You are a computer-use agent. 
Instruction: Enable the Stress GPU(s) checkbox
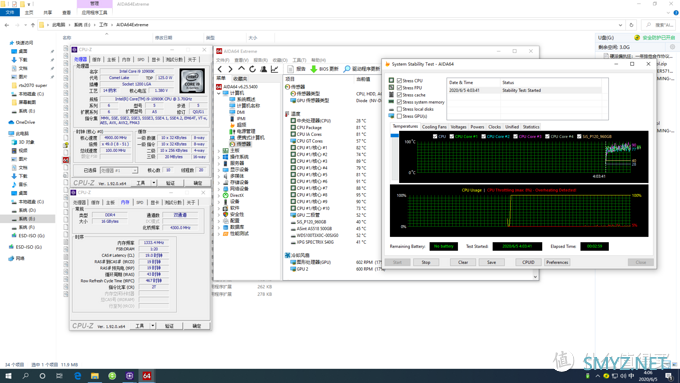click(399, 116)
